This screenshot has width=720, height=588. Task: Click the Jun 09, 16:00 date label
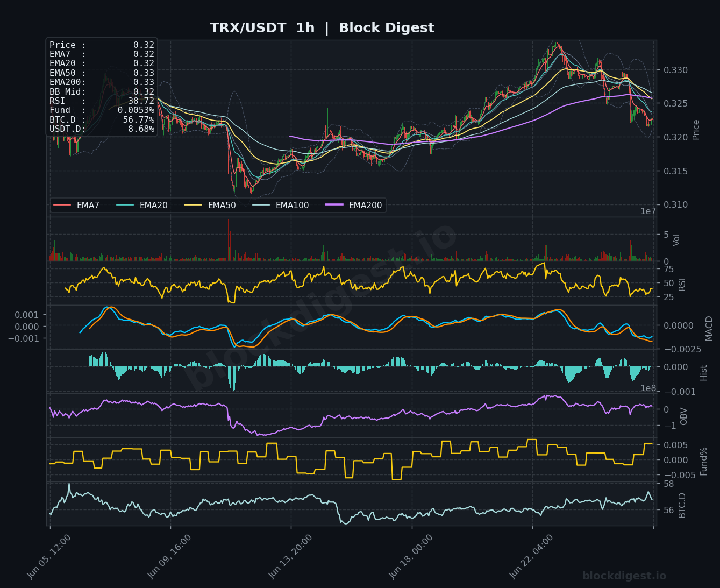tap(169, 557)
